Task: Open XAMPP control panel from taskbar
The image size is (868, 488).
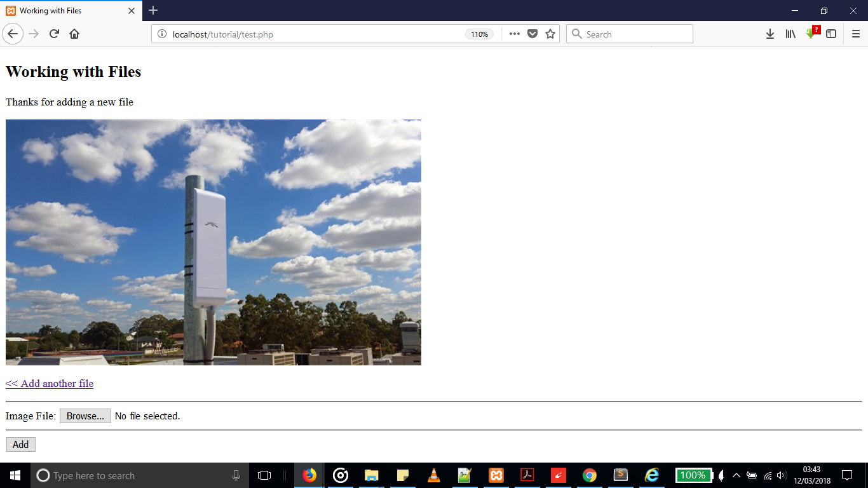Action: click(496, 475)
